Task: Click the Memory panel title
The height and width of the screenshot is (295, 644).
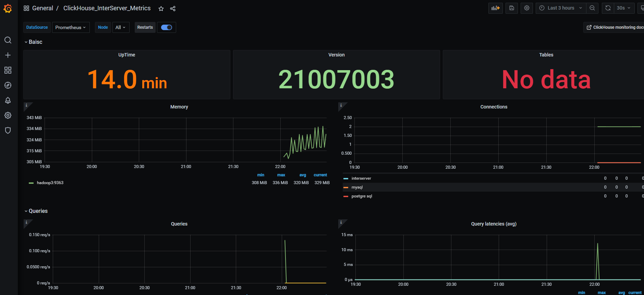Action: (179, 107)
